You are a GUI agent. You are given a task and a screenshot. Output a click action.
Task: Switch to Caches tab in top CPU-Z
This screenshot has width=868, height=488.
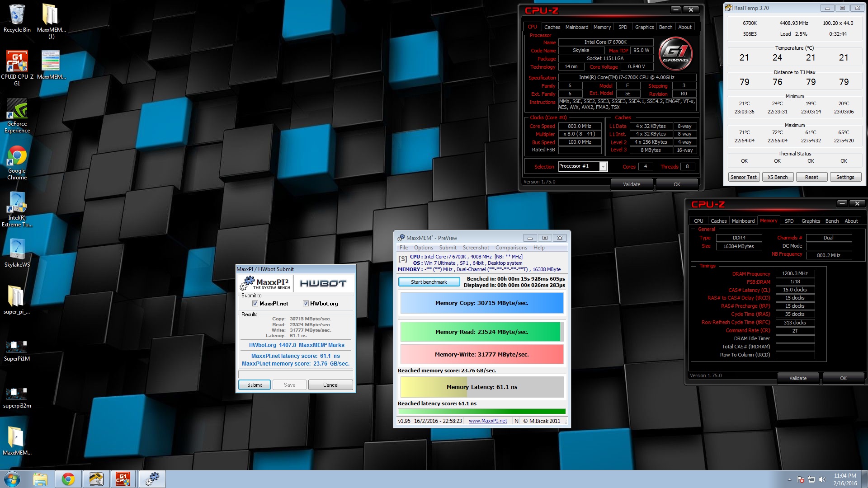[552, 27]
